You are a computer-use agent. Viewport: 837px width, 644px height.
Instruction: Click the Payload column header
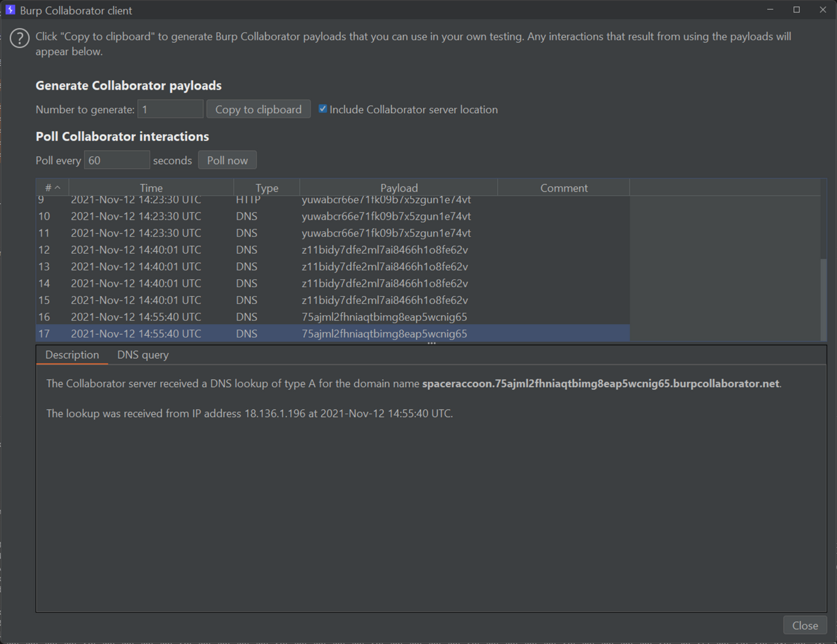[399, 187]
